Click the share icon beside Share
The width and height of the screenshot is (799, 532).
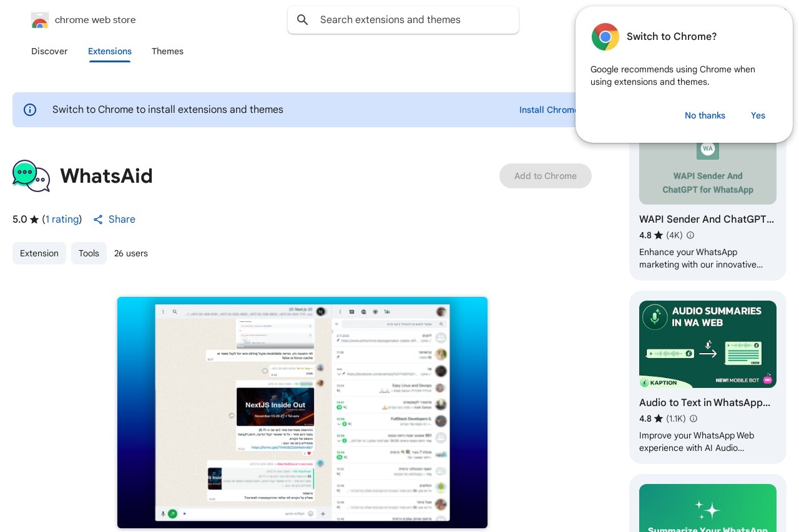point(98,220)
